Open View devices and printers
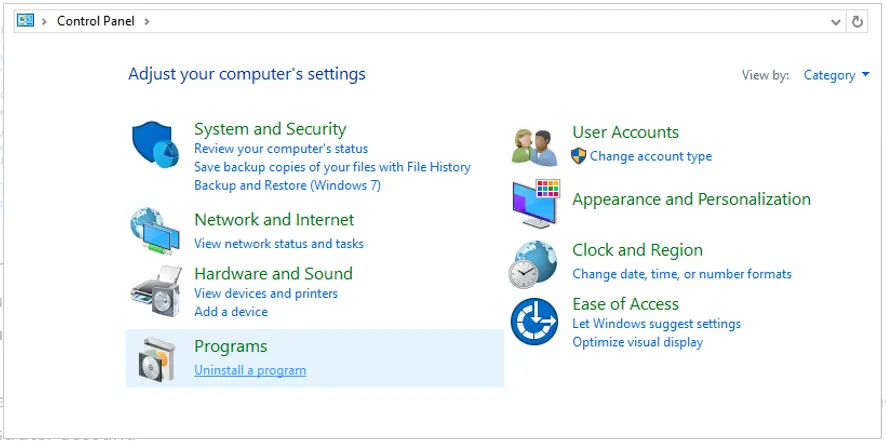The image size is (886, 442). (266, 293)
